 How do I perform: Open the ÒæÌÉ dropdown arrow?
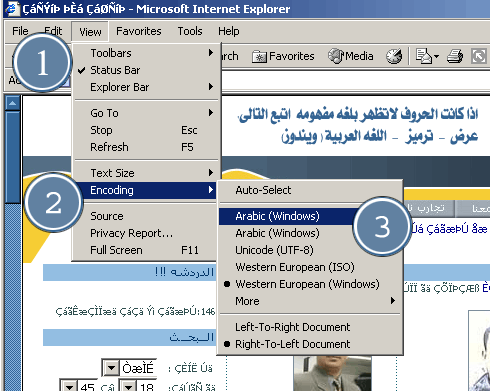point(111,368)
